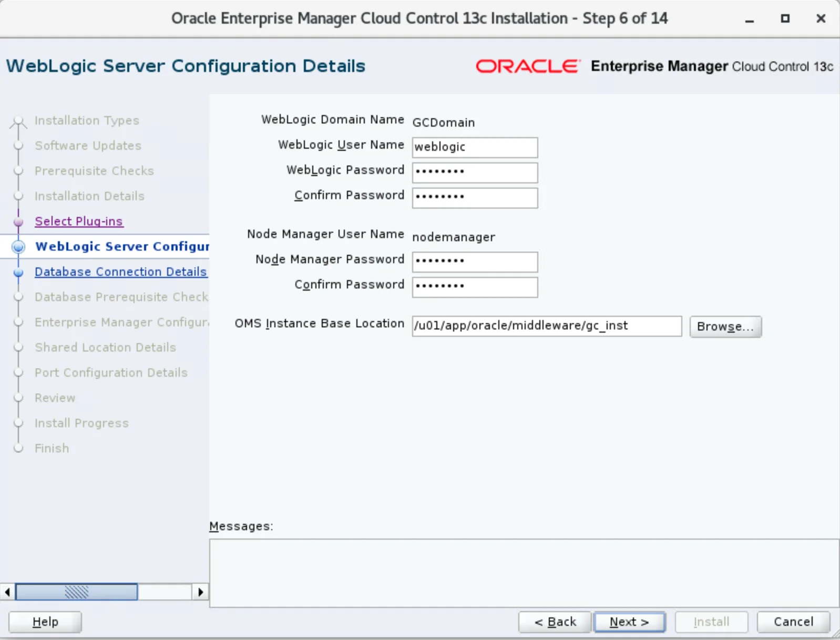Close the installer window
Viewport: 840px width, 640px height.
point(820,19)
